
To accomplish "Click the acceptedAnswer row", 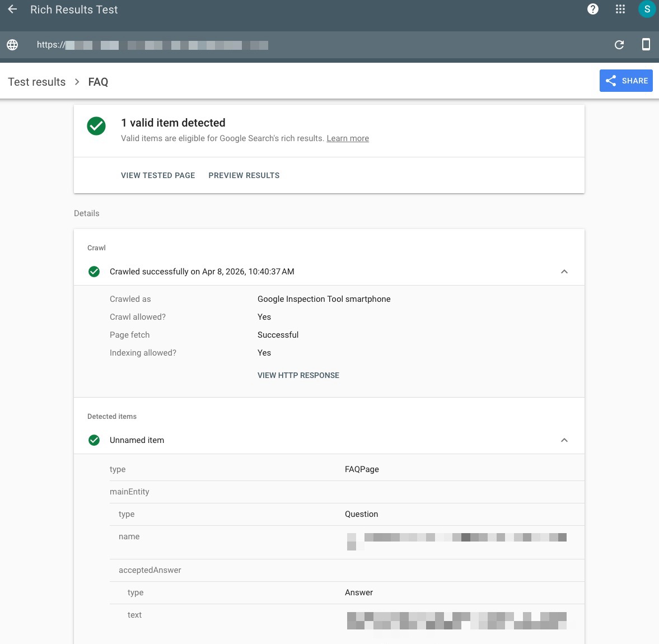I will point(347,571).
